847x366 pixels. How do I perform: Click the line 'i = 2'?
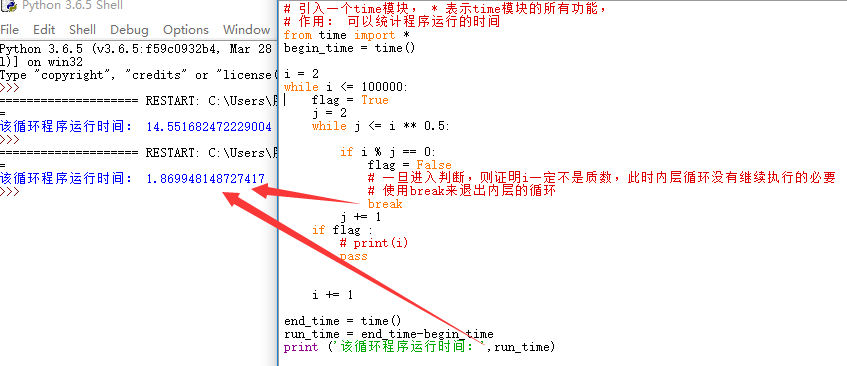(x=300, y=74)
